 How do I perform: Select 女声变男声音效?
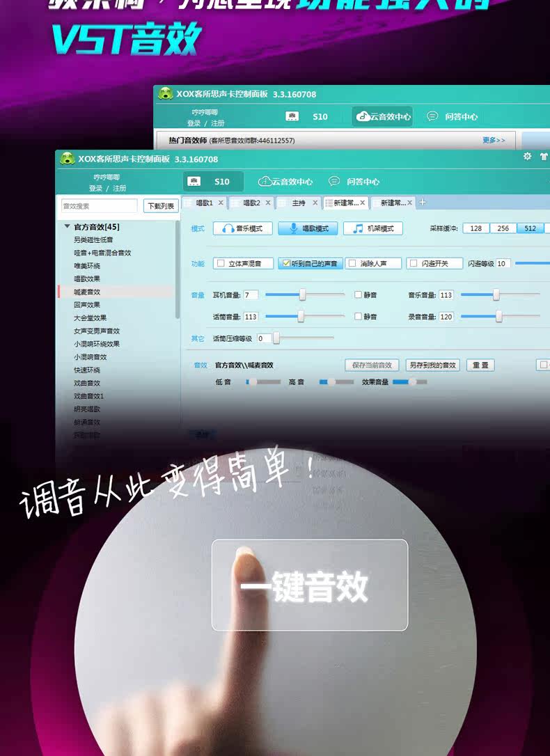96,331
